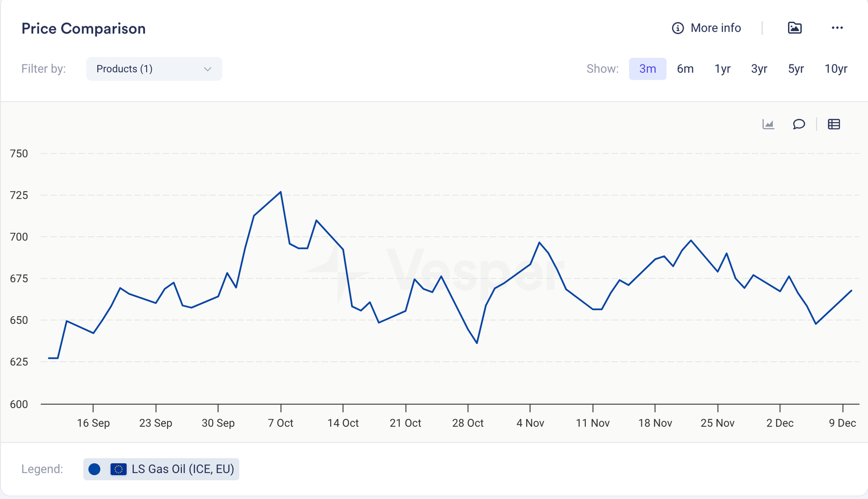868x499 pixels.
Task: Switch to the 10yr range
Action: click(835, 69)
